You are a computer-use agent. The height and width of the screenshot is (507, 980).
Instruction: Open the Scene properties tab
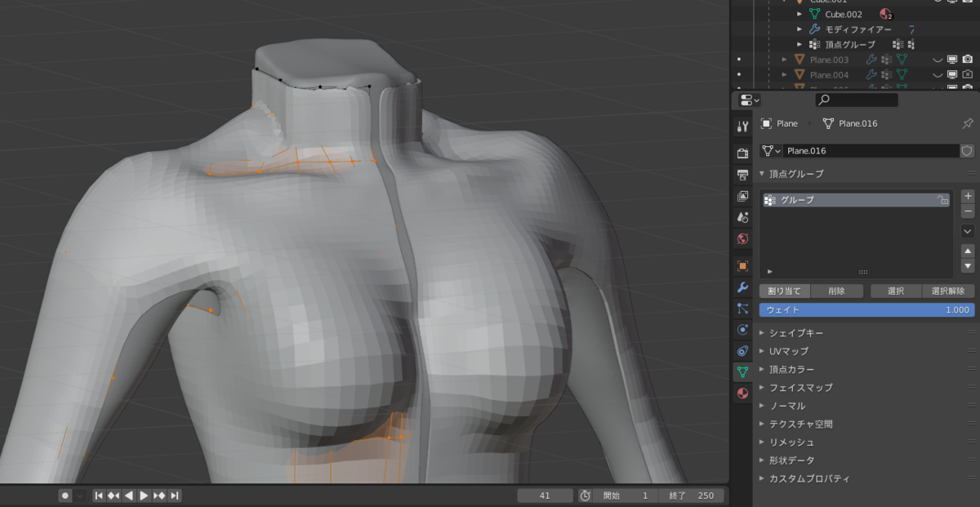tap(742, 217)
